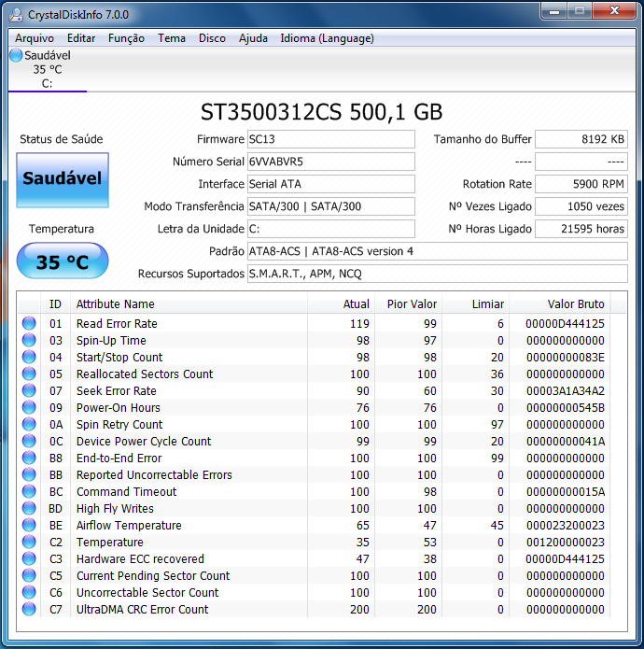Click the status orb for High Fly Writes
The image size is (644, 649).
(29, 508)
